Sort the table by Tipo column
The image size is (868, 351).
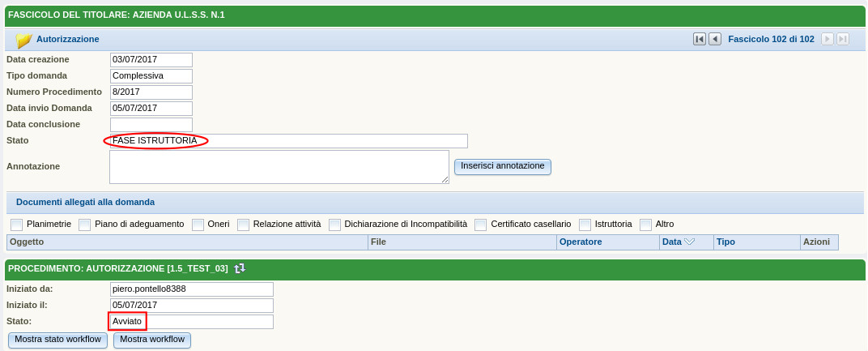(x=725, y=242)
